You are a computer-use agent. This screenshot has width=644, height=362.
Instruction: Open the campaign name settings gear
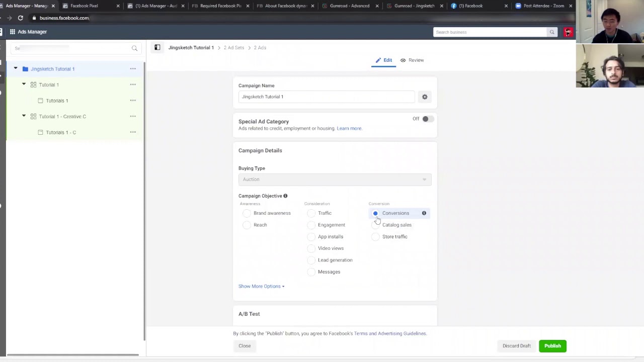[425, 97]
